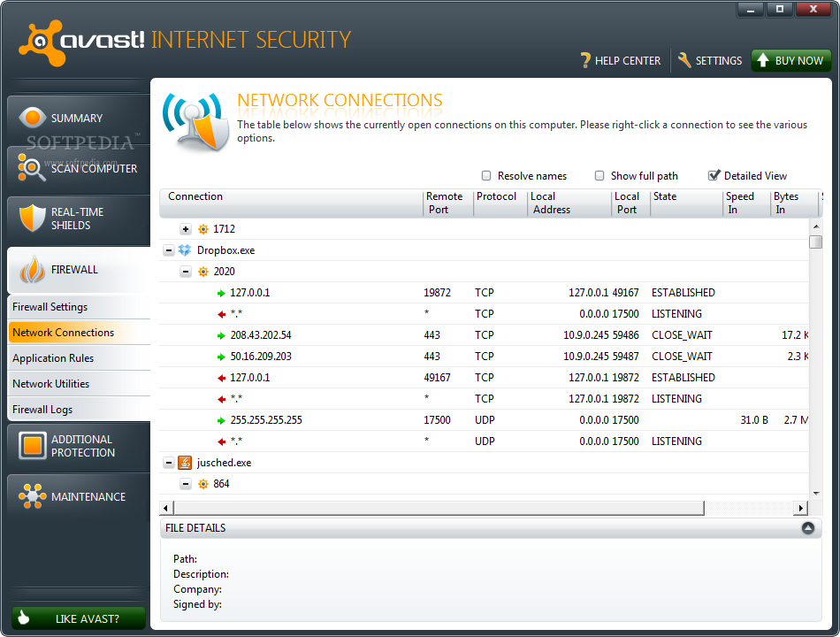Open Firewall Settings submenu item
Image resolution: width=840 pixels, height=637 pixels.
[79, 307]
